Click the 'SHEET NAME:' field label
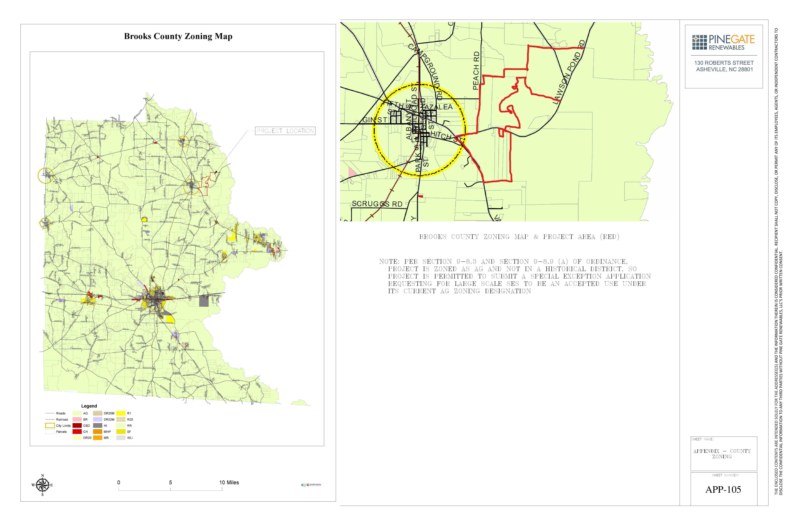This screenshot has height=532, width=798. (702, 439)
